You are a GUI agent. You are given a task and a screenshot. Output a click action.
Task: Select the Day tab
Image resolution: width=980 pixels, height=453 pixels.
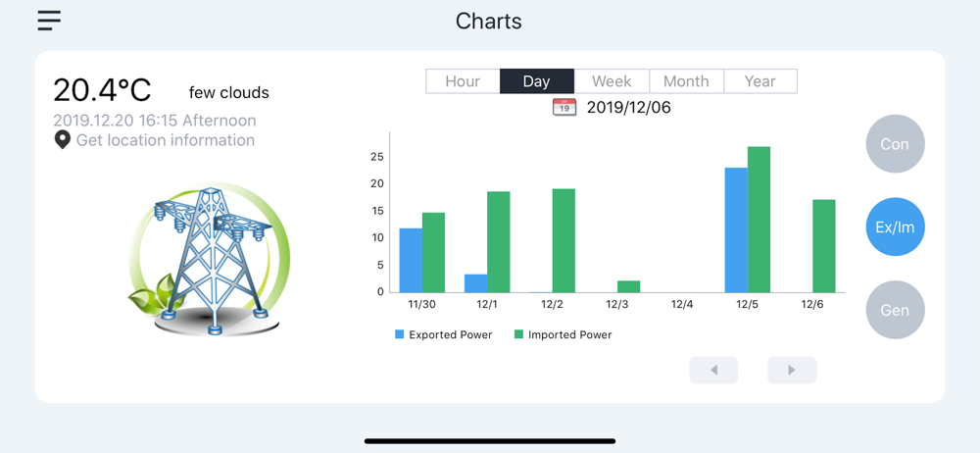tap(536, 81)
